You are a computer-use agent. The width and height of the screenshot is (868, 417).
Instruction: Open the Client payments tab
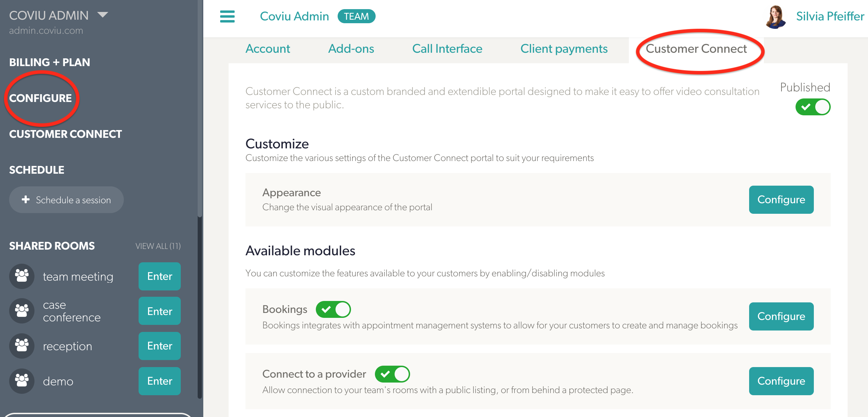pos(564,49)
